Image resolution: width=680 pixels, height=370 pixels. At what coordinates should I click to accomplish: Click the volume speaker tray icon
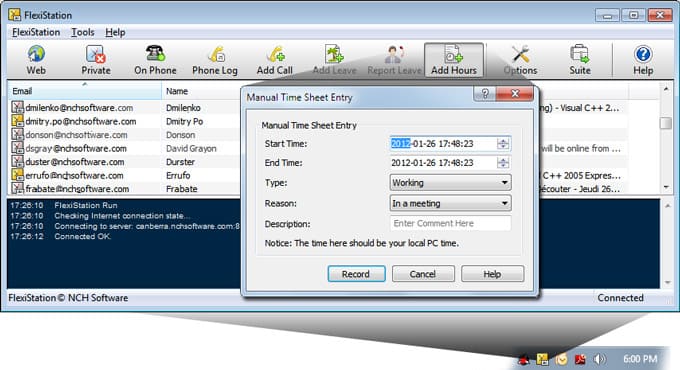(x=599, y=359)
